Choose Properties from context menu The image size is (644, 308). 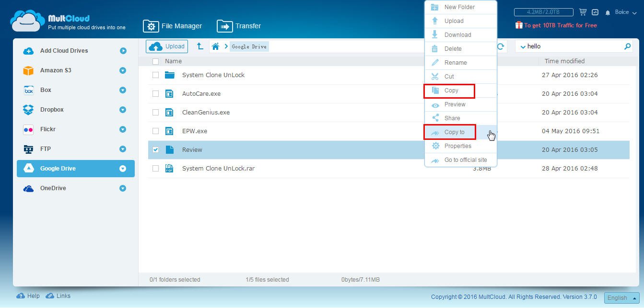460,146
